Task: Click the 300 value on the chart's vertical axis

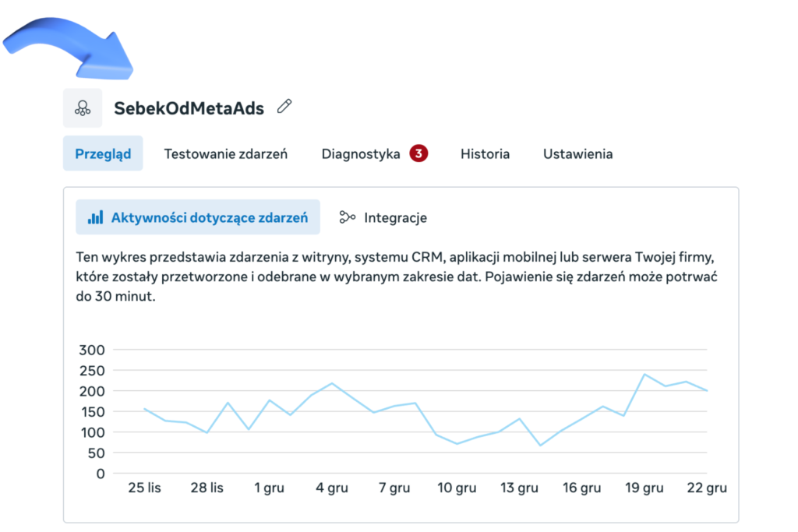Action: [x=91, y=350]
